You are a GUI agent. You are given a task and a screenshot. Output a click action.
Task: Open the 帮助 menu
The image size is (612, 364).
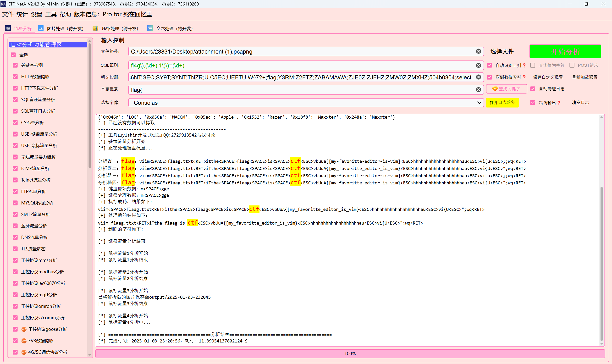(x=65, y=14)
